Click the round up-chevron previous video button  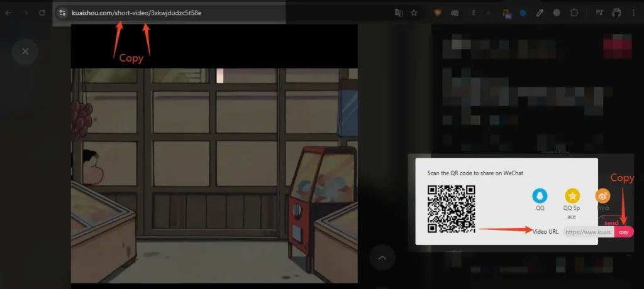click(382, 258)
